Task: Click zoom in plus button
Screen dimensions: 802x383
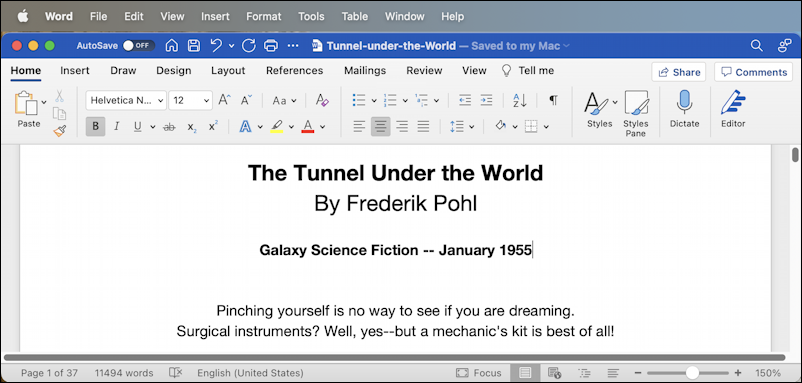Action: click(738, 373)
